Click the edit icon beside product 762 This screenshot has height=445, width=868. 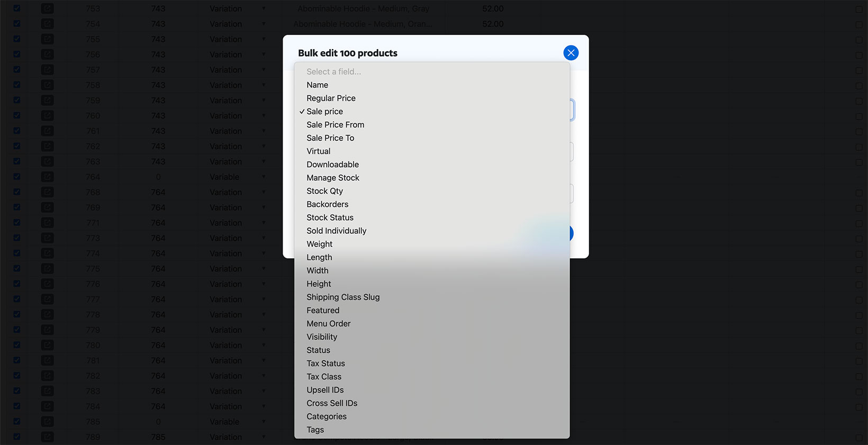(47, 146)
